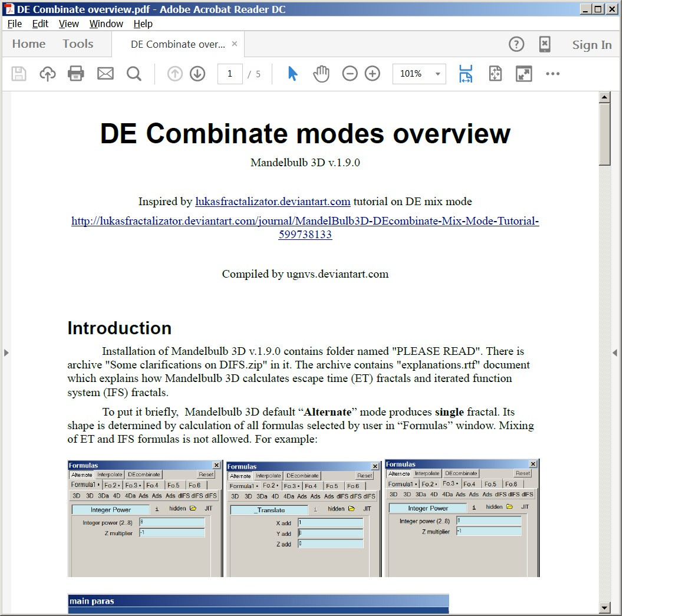Click the vertical scrollbar thumb

(x=605, y=134)
